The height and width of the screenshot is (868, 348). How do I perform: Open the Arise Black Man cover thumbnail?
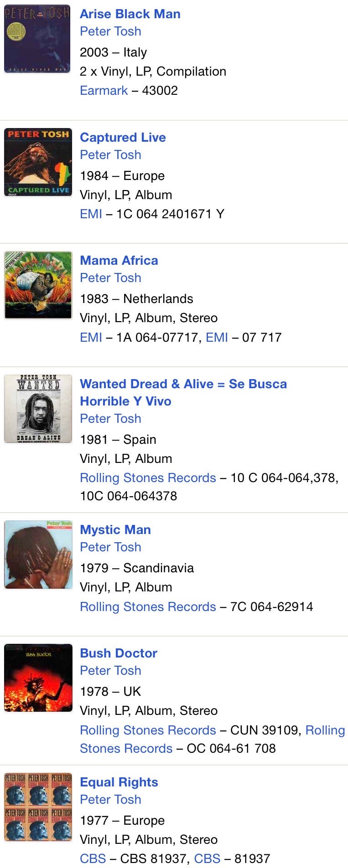(37, 39)
